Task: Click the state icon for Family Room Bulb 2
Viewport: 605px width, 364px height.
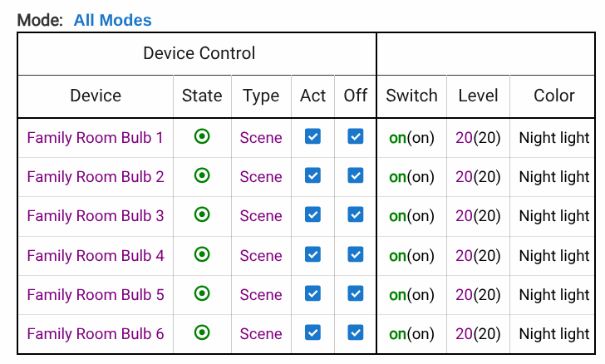Action: [x=201, y=175]
